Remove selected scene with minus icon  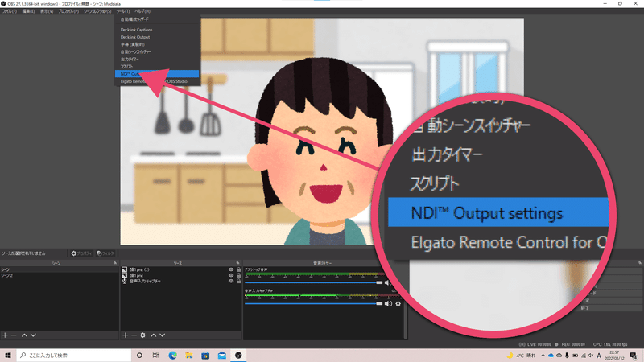tap(14, 335)
